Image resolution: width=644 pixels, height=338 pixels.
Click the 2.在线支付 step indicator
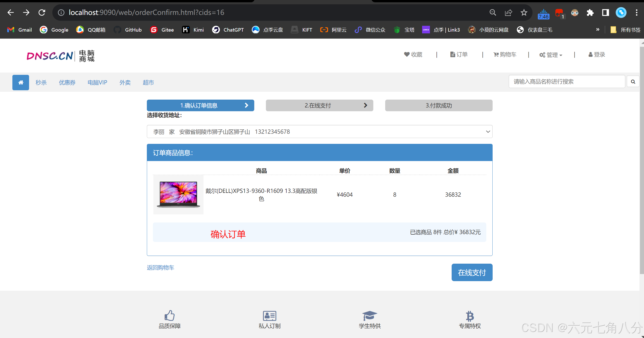click(x=319, y=105)
